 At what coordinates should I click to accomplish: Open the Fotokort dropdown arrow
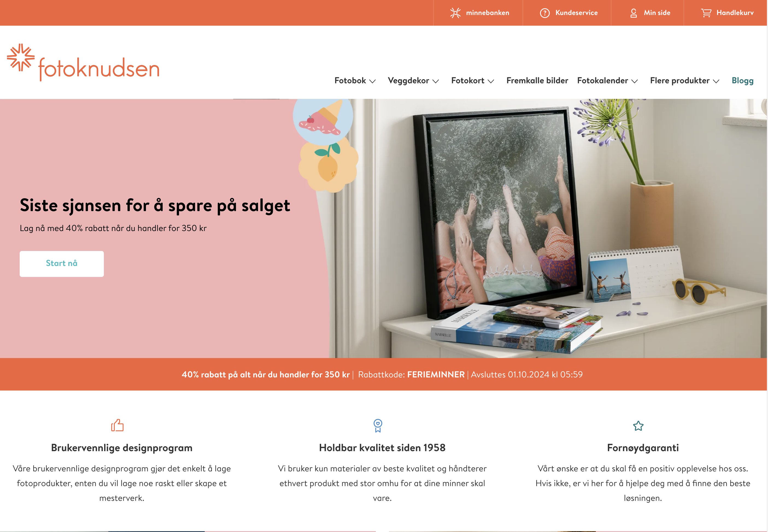pyautogui.click(x=490, y=81)
